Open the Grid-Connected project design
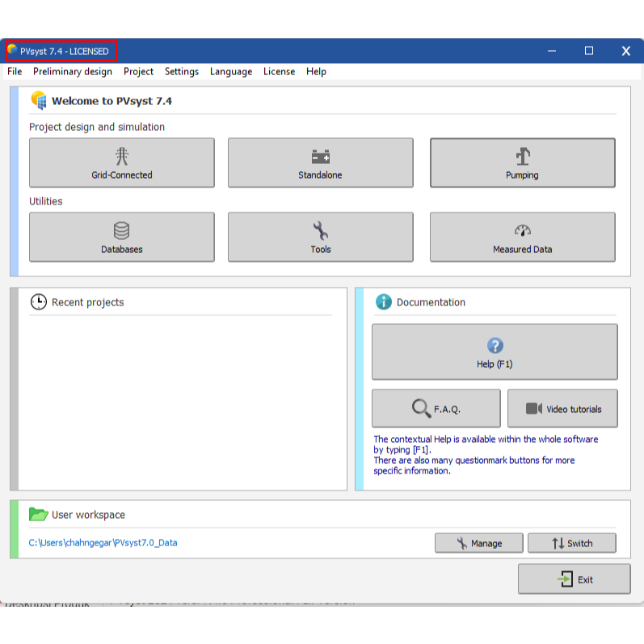The height and width of the screenshot is (644, 644). coord(122,163)
